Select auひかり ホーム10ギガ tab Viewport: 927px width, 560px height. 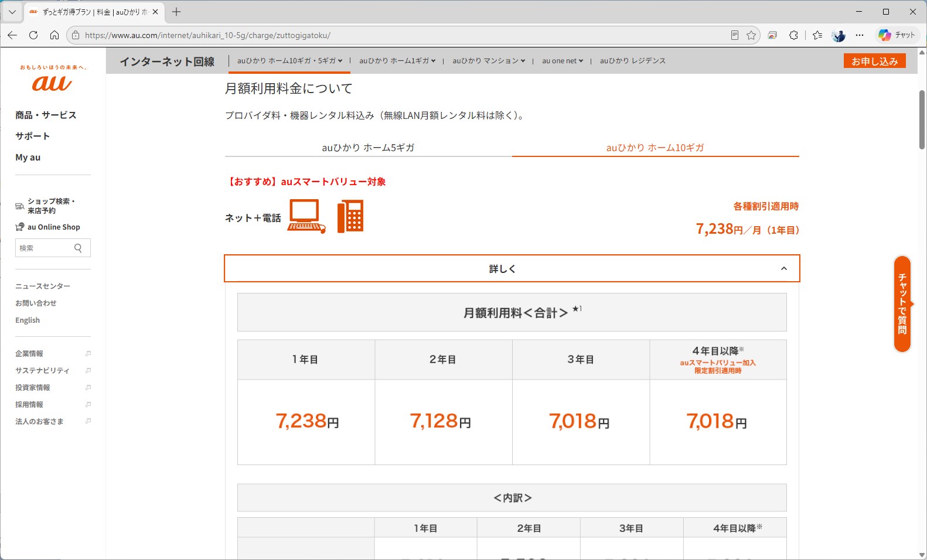[x=655, y=148]
